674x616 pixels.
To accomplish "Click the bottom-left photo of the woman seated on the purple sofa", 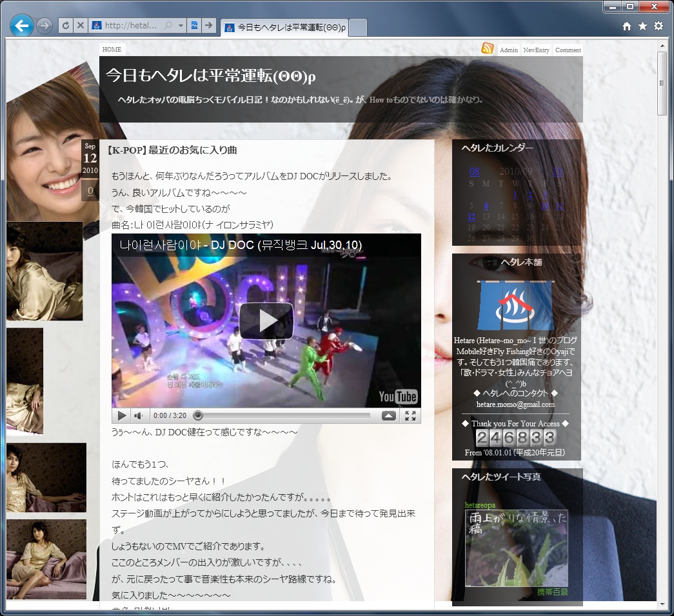I will (46, 559).
